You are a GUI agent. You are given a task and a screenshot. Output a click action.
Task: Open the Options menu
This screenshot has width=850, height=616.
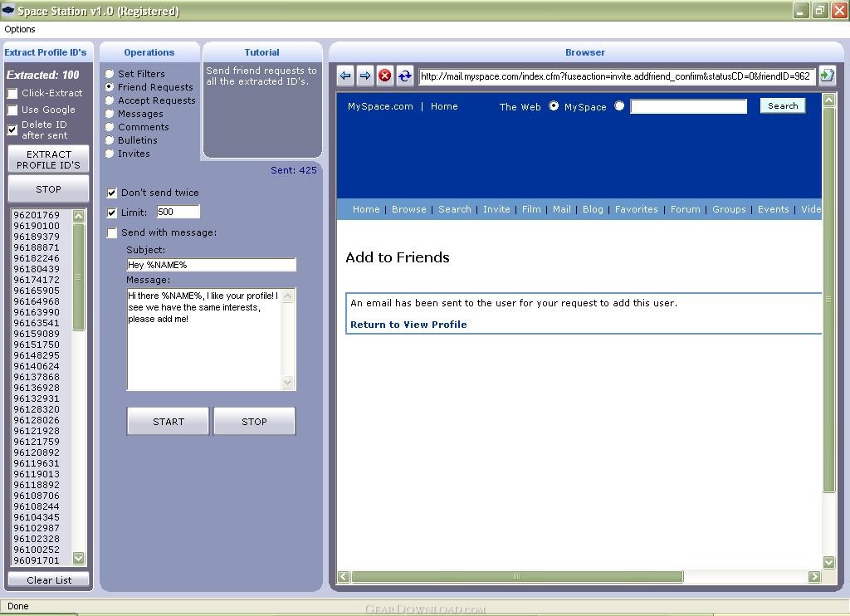point(20,29)
